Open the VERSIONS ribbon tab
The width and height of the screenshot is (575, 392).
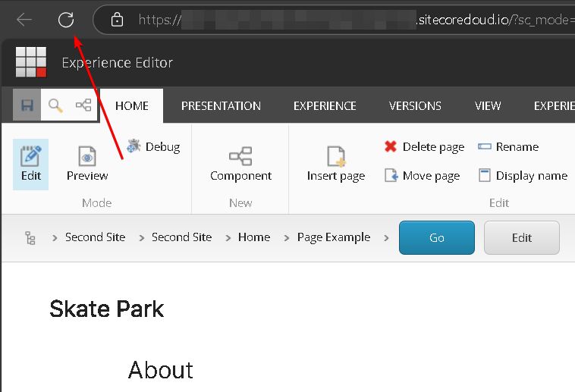pos(415,105)
